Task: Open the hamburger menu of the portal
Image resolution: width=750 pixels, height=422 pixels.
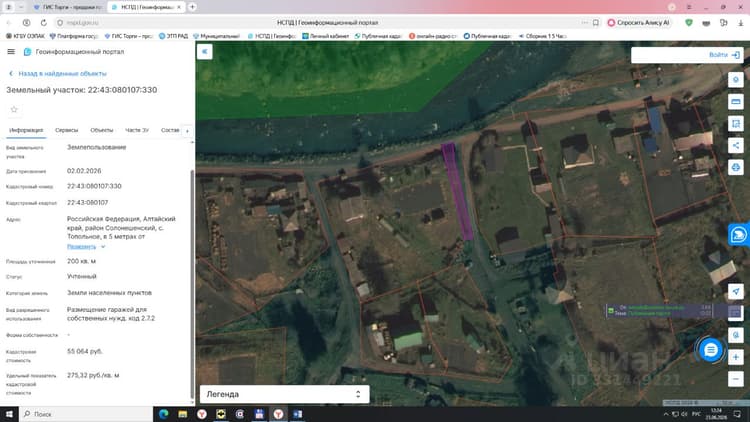Action: pyautogui.click(x=11, y=52)
